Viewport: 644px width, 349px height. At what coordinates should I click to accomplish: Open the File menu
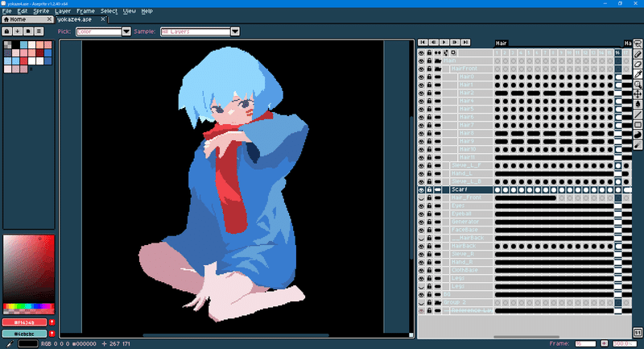click(x=7, y=11)
